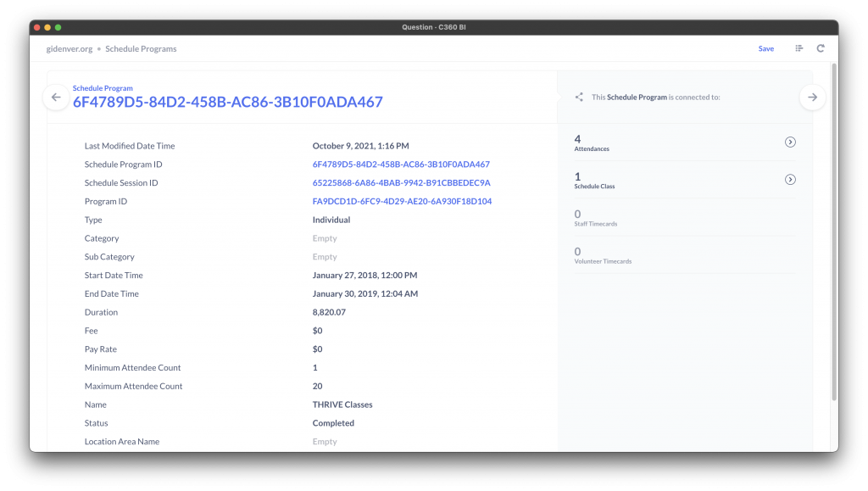Viewport: 868px width, 491px height.
Task: Click the window title Question - C360 BI
Action: 434,27
